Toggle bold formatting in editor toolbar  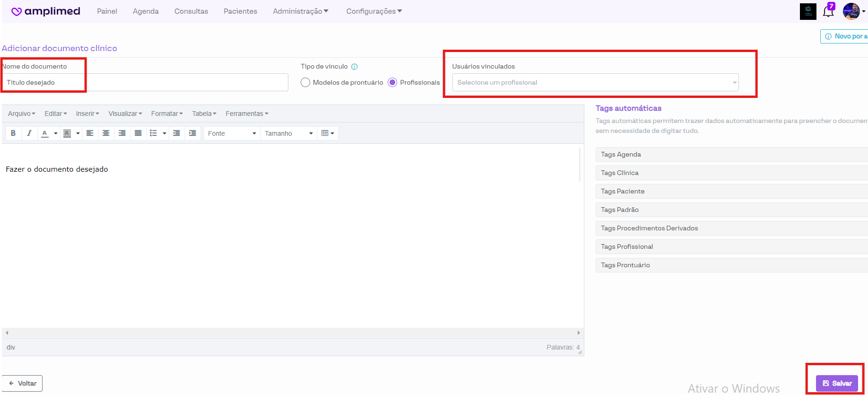tap(13, 133)
